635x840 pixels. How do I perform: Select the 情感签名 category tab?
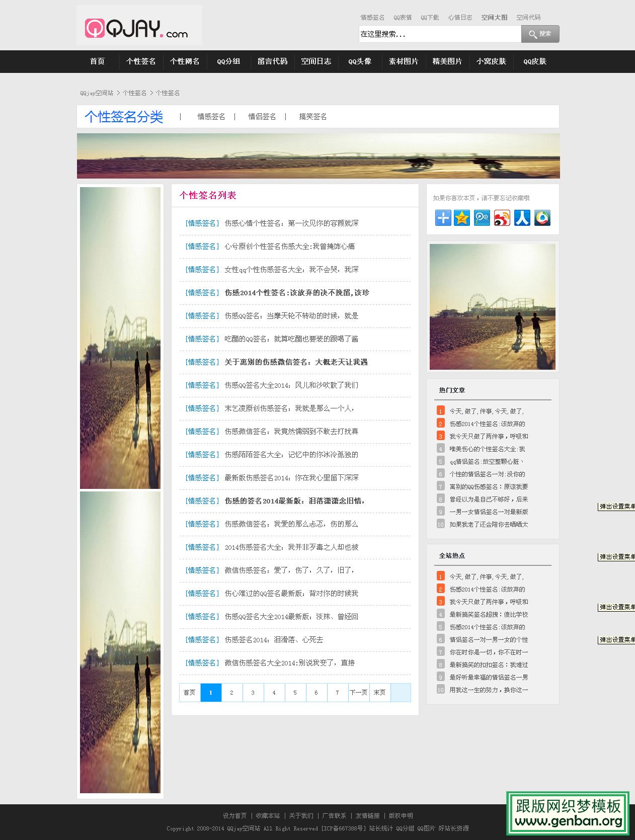(211, 117)
